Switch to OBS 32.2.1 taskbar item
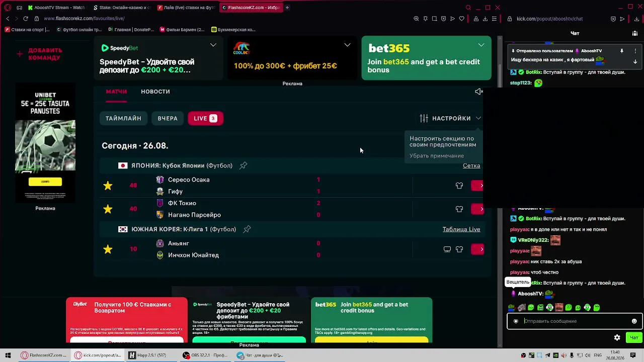The width and height of the screenshot is (644, 362). point(206,355)
